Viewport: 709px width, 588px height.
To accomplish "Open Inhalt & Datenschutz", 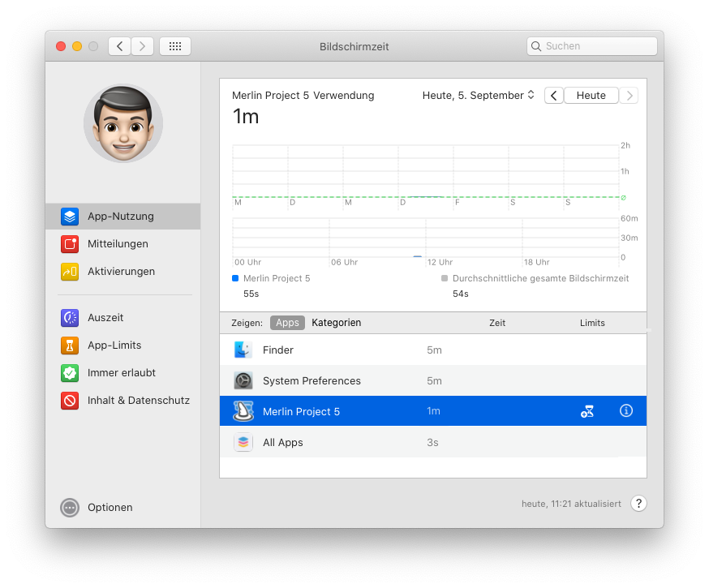I will (138, 401).
